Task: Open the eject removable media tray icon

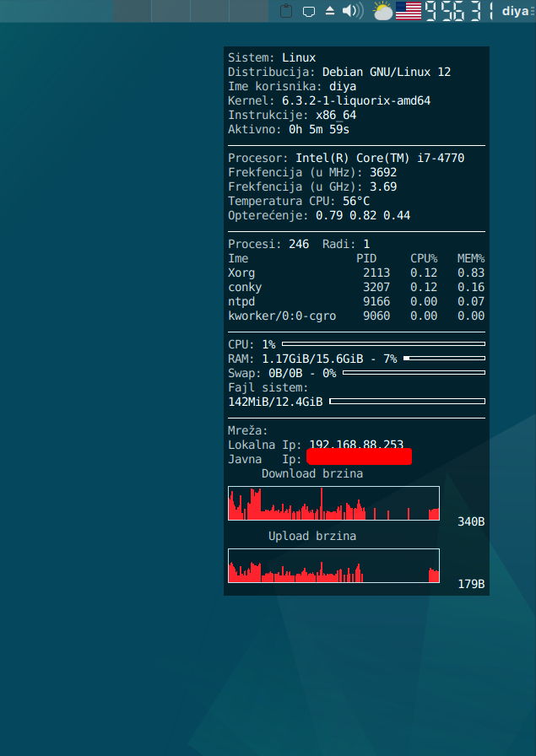Action: click(330, 11)
